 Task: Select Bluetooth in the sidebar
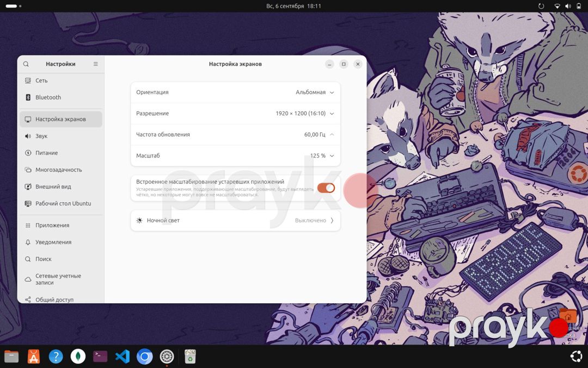[x=61, y=98]
